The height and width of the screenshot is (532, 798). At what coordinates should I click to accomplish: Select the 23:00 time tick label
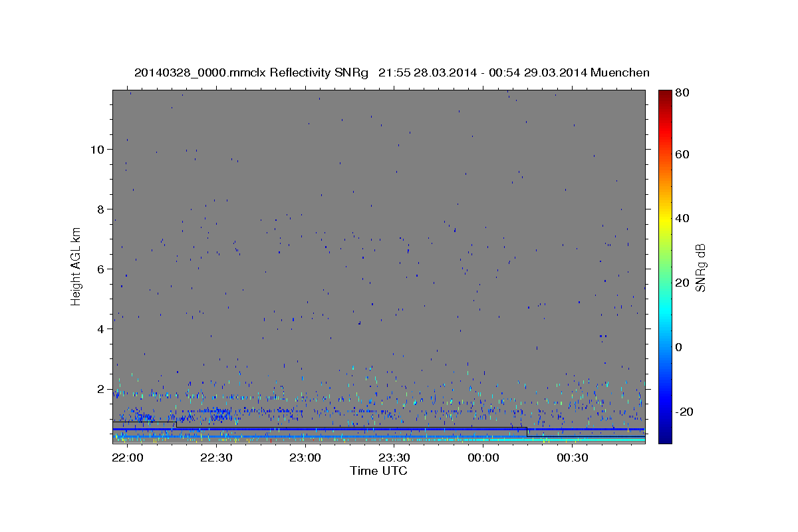point(305,458)
